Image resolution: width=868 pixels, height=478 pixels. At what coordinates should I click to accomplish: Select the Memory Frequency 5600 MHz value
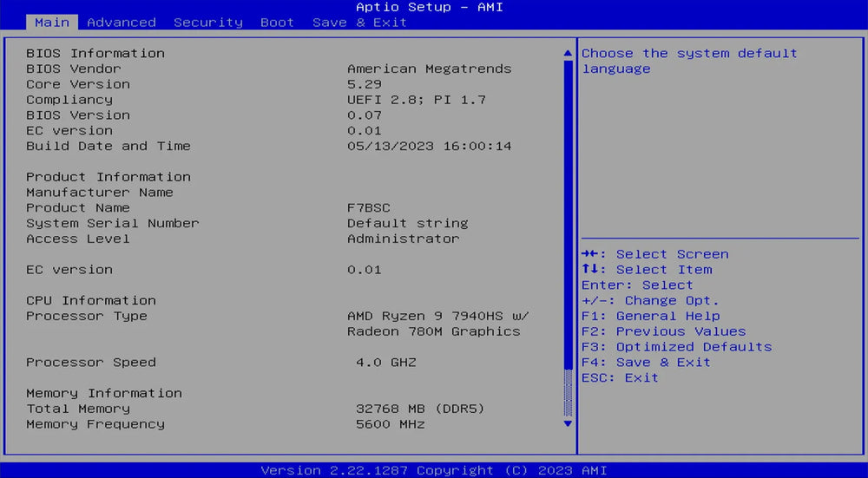coord(390,424)
